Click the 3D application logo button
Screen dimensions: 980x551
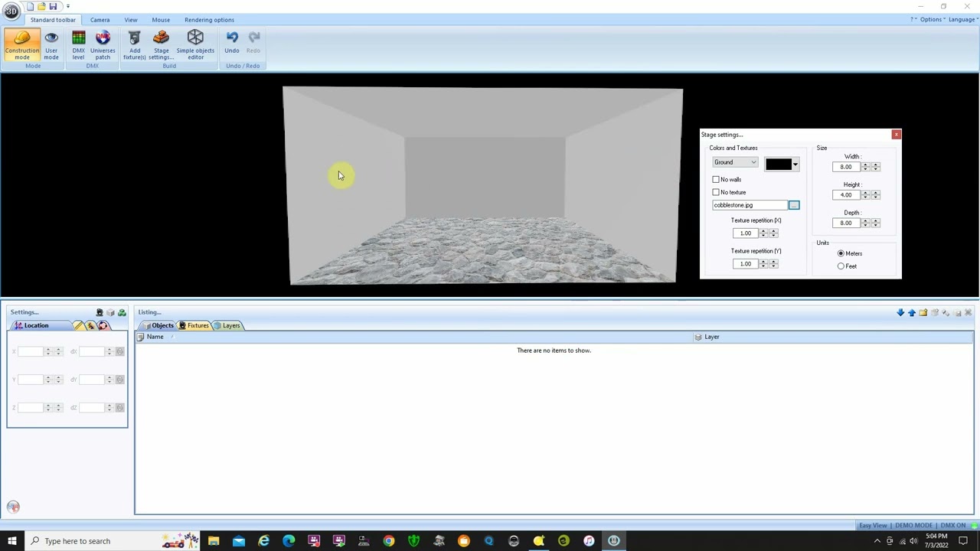pyautogui.click(x=11, y=11)
